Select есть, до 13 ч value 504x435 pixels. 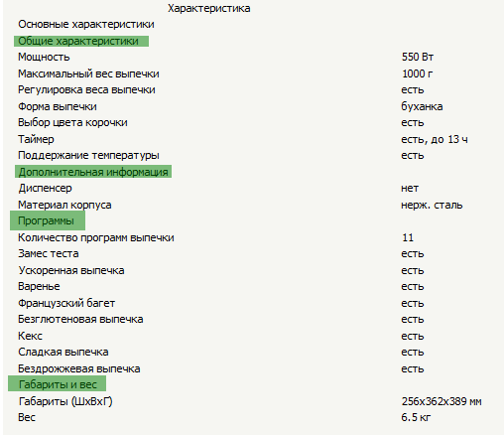435,139
